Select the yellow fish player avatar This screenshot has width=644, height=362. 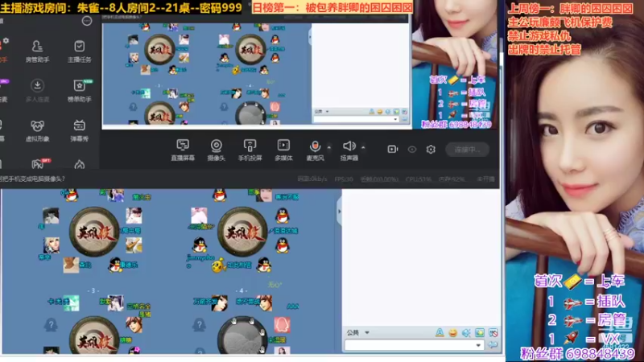click(218, 265)
